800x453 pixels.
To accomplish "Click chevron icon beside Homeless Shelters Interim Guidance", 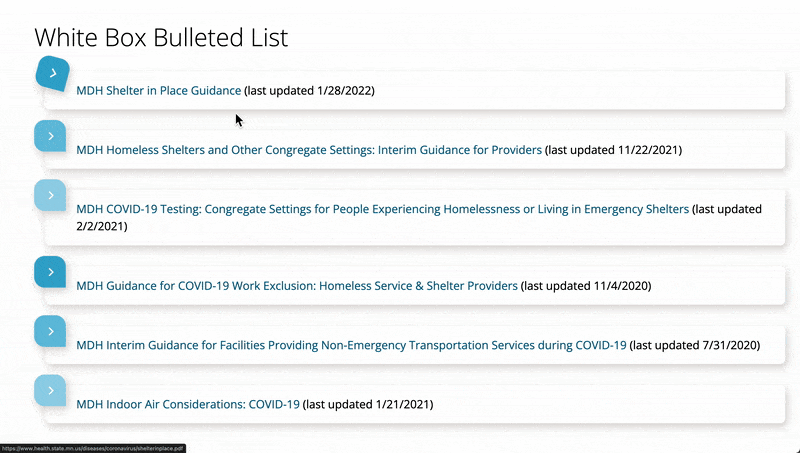I will 51,134.
